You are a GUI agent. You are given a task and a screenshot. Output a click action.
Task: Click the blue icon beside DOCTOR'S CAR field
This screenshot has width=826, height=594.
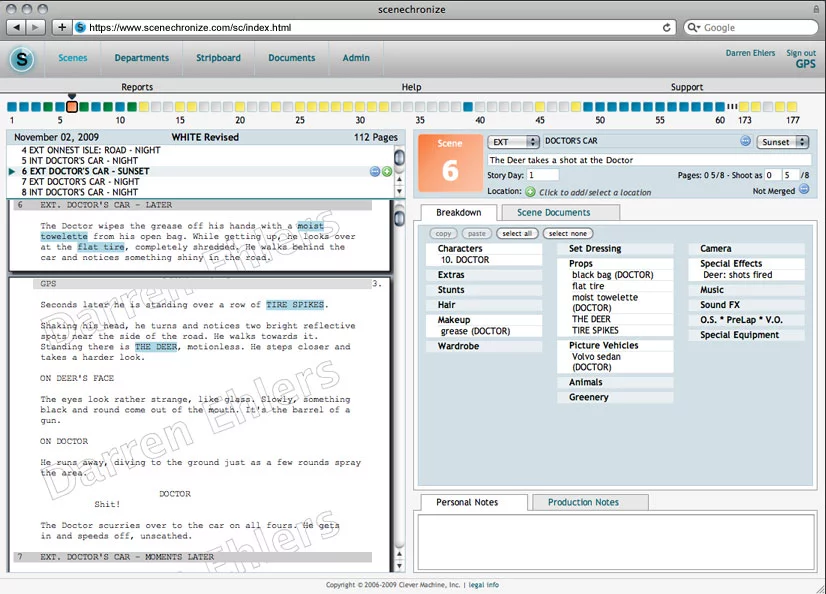(x=745, y=141)
